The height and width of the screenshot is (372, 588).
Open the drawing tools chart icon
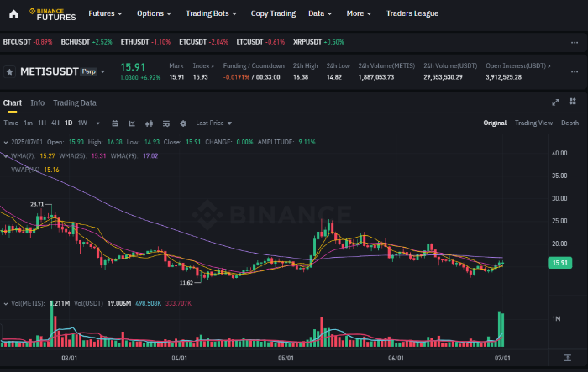click(132, 123)
